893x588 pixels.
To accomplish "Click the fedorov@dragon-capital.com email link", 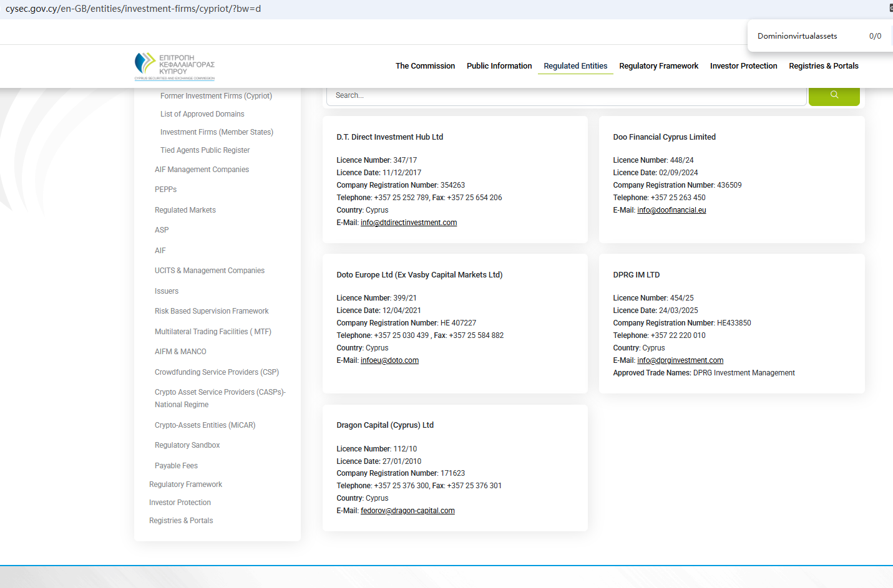I will point(407,511).
